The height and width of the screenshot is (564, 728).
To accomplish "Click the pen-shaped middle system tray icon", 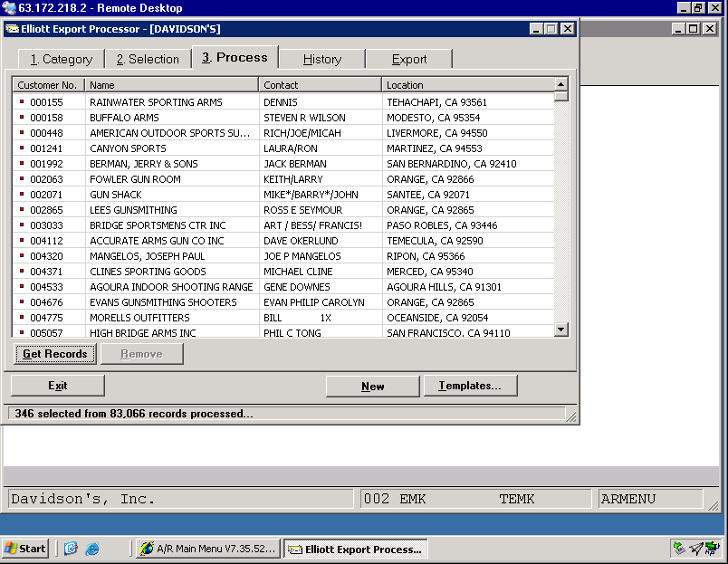I will (695, 549).
